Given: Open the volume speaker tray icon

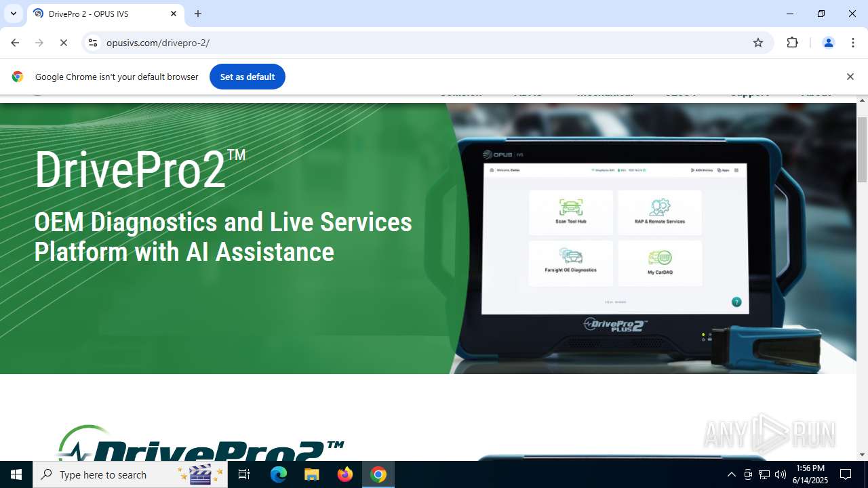Looking at the screenshot, I should pos(781,474).
